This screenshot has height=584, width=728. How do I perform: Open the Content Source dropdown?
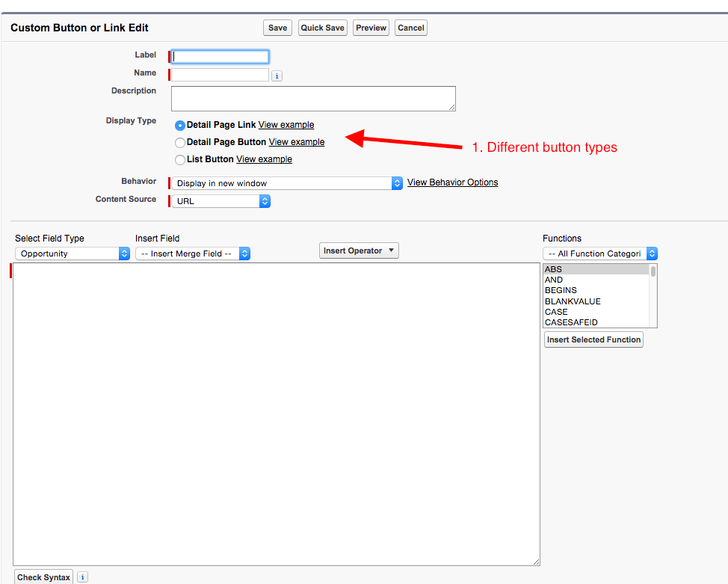pos(221,201)
